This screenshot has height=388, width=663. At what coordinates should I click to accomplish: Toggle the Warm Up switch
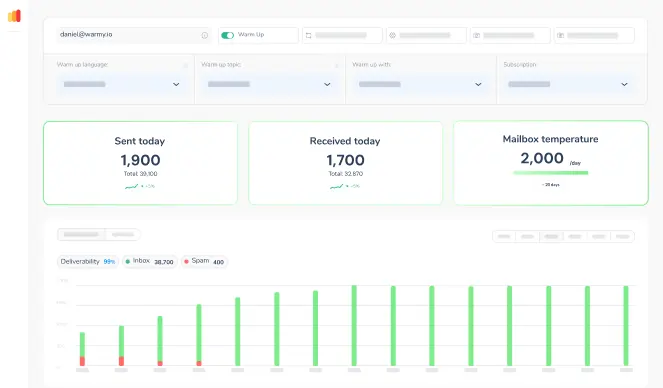[x=227, y=36]
